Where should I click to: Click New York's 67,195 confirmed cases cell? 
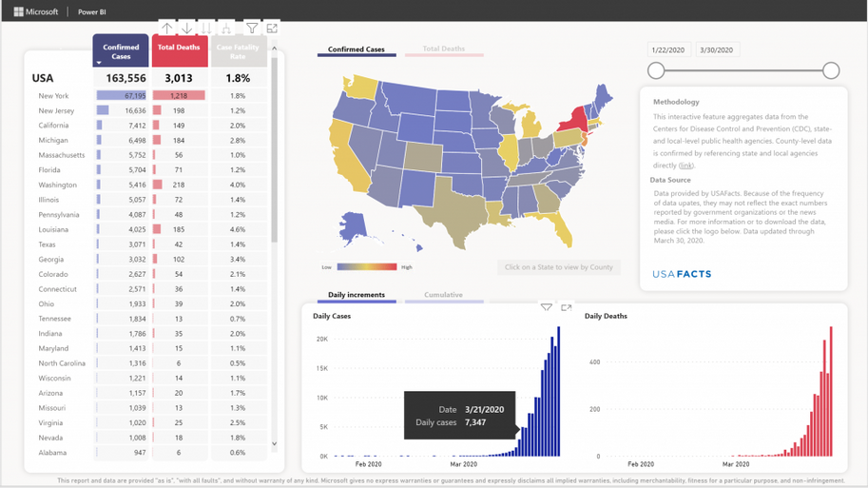click(122, 96)
